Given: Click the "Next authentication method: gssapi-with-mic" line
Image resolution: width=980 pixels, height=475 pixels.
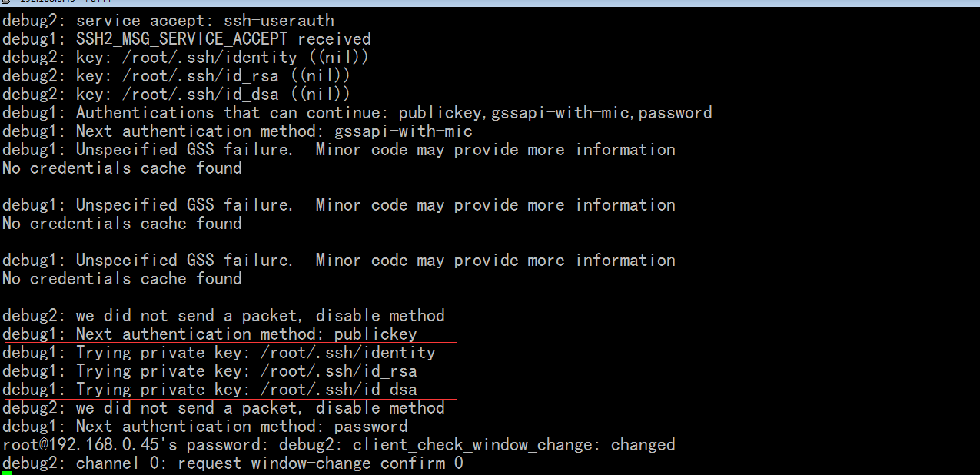Looking at the screenshot, I should click(237, 131).
